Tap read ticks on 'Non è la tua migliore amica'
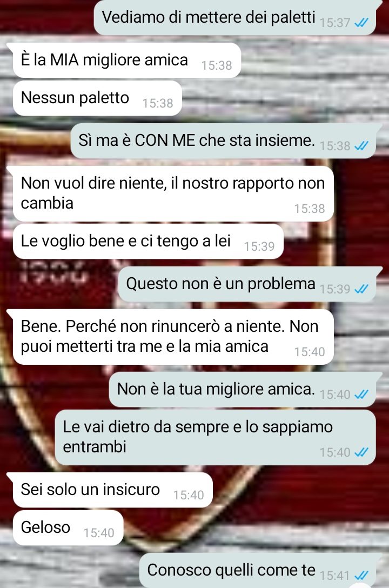Image resolution: width=389 pixels, height=588 pixels. pos(361,395)
